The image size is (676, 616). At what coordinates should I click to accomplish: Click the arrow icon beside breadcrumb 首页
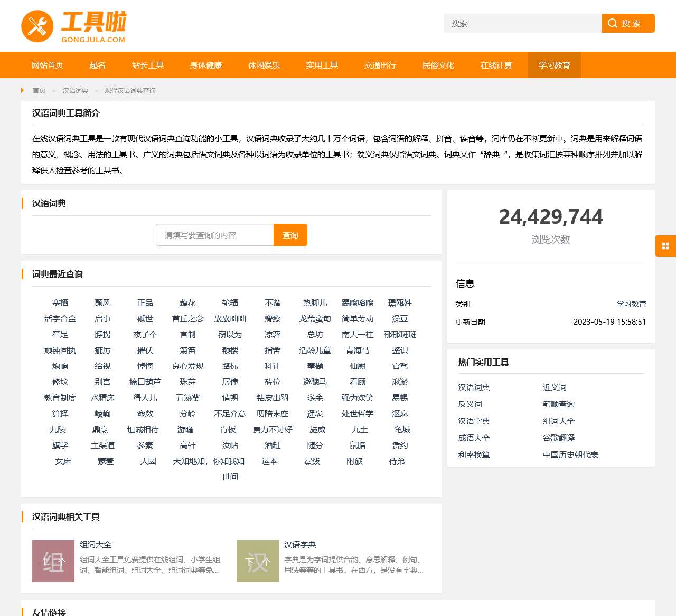point(22,90)
